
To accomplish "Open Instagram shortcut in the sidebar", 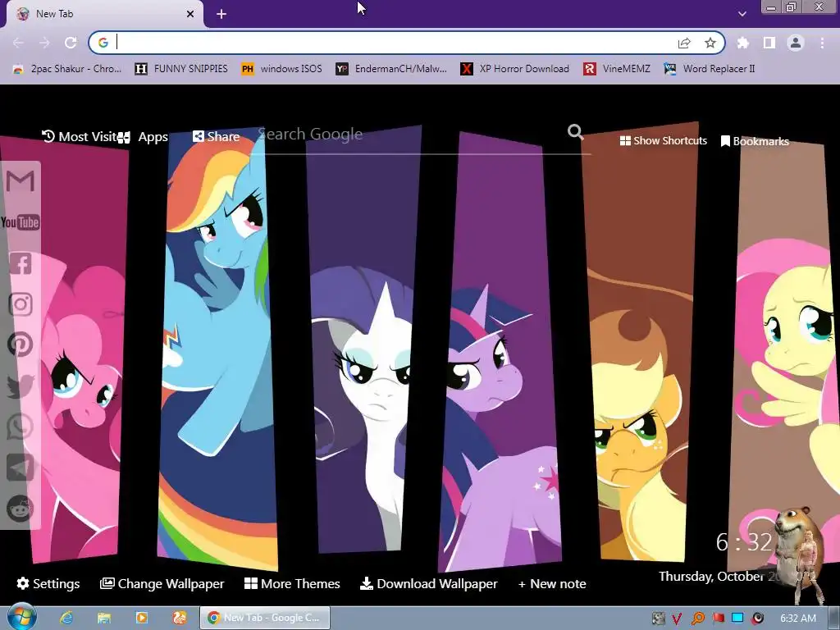I will 21,304.
